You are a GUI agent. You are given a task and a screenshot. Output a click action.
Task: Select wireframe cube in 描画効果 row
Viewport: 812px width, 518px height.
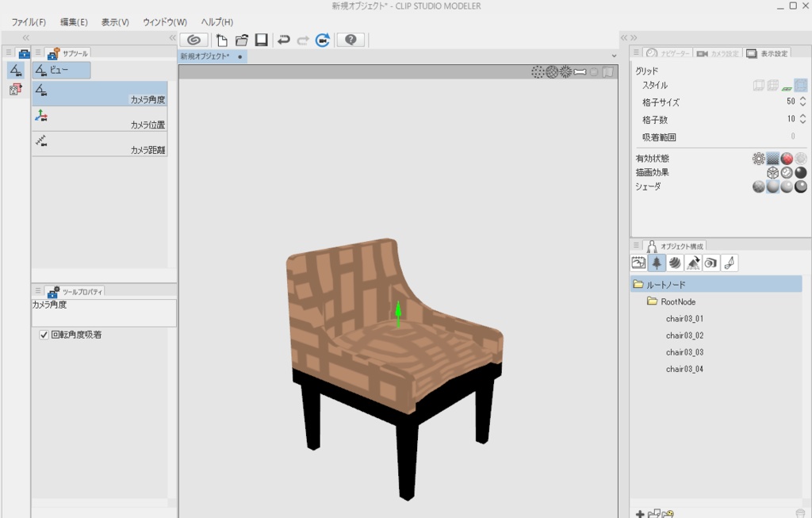coord(772,172)
